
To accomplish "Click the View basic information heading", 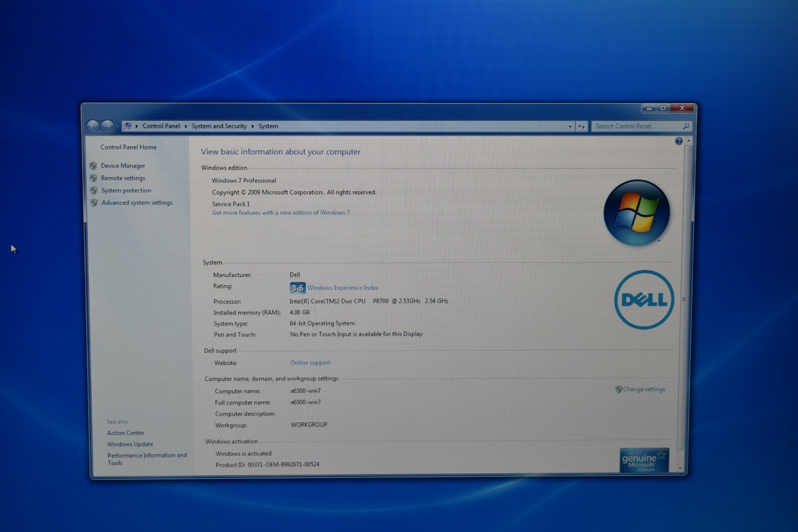I will pos(281,152).
